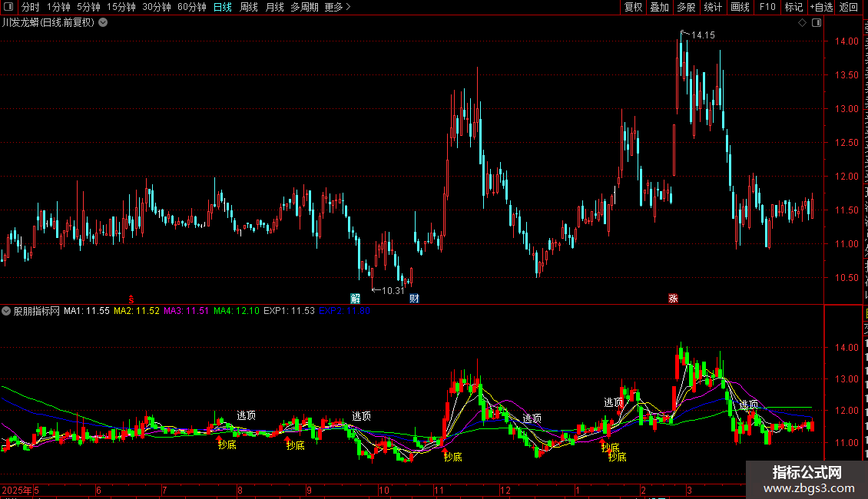Select the 1分钟 period

58,7
